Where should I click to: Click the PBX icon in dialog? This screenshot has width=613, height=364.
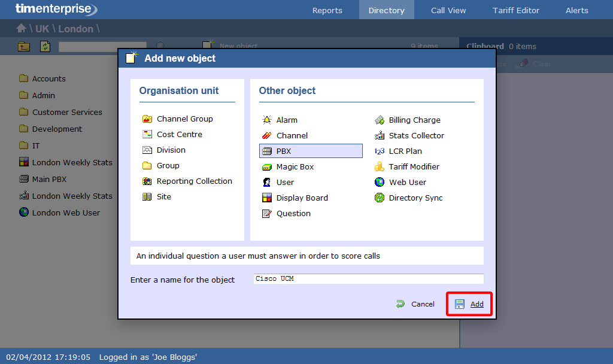tap(267, 151)
